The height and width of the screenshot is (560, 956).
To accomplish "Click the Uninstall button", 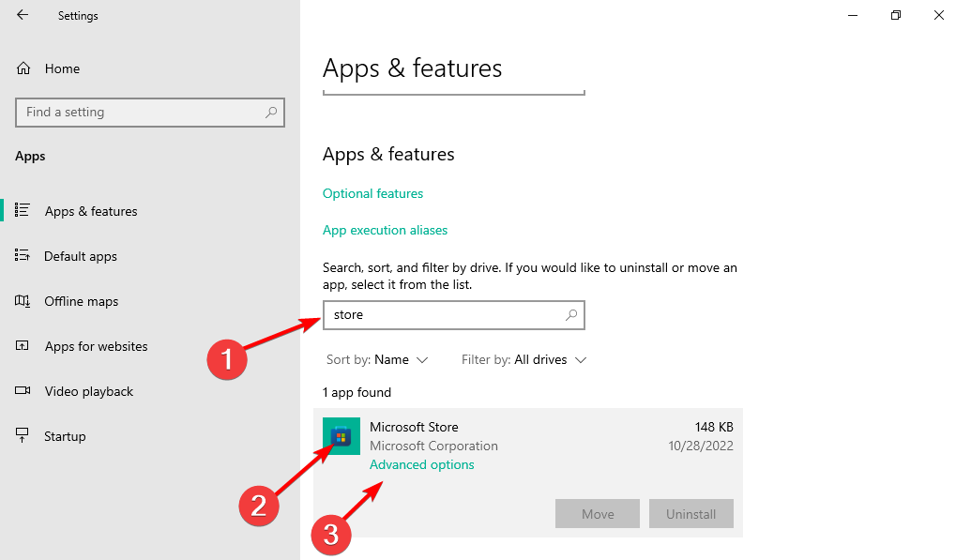I will 690,514.
